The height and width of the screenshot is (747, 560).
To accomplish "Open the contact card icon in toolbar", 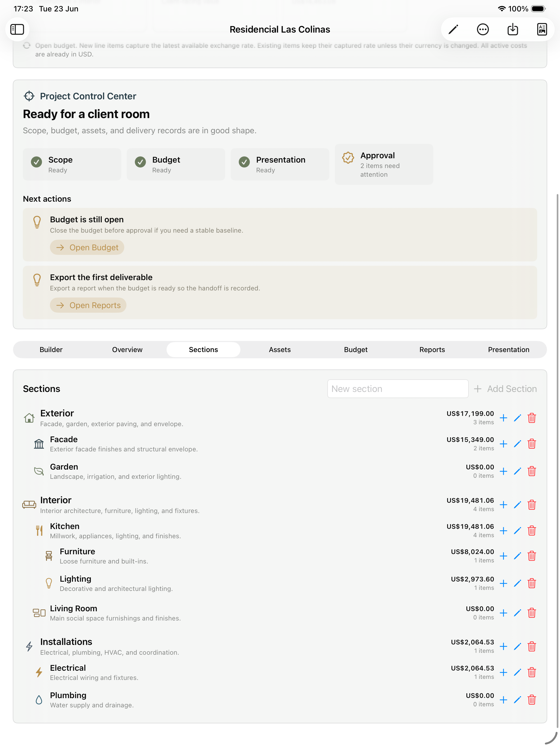I will [x=542, y=29].
